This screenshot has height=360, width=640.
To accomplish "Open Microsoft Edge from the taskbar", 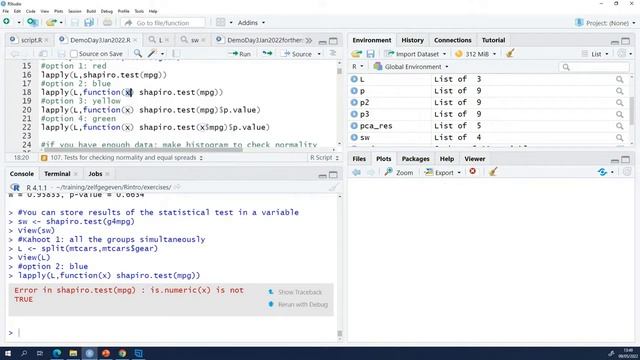I will [57, 353].
